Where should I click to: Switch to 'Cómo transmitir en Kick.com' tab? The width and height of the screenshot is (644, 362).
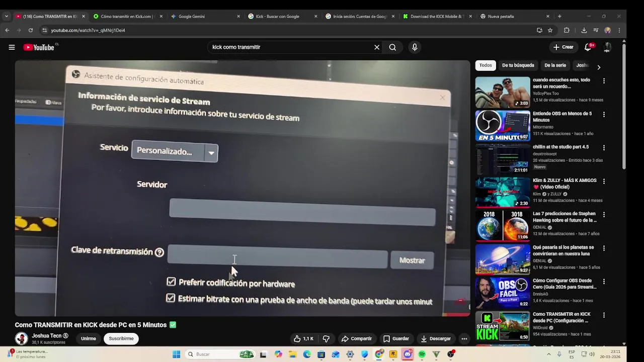tap(128, 16)
